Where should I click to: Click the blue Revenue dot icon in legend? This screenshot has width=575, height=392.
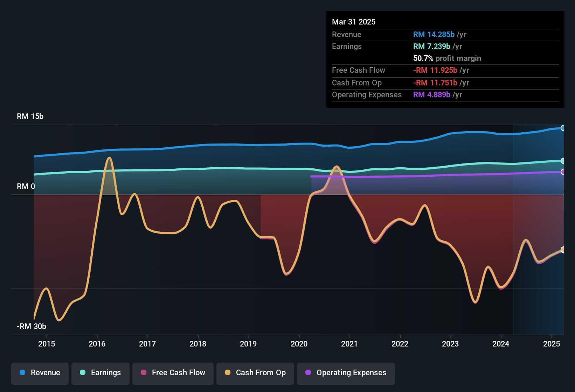point(23,373)
